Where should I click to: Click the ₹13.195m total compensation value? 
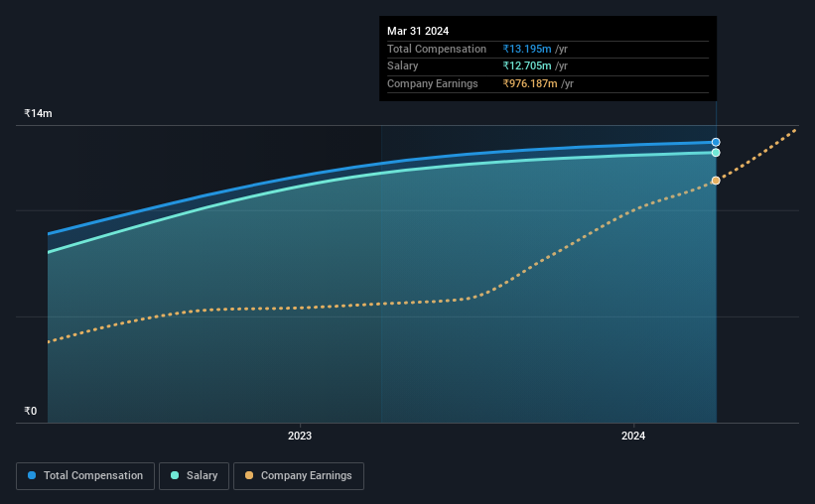(527, 49)
